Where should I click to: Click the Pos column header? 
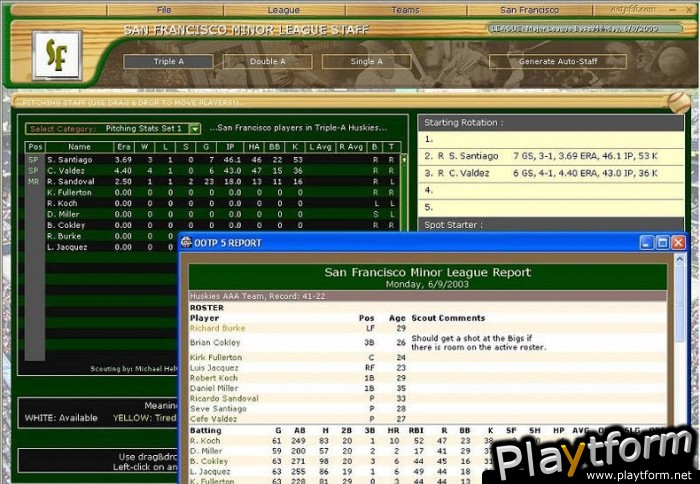(x=35, y=147)
